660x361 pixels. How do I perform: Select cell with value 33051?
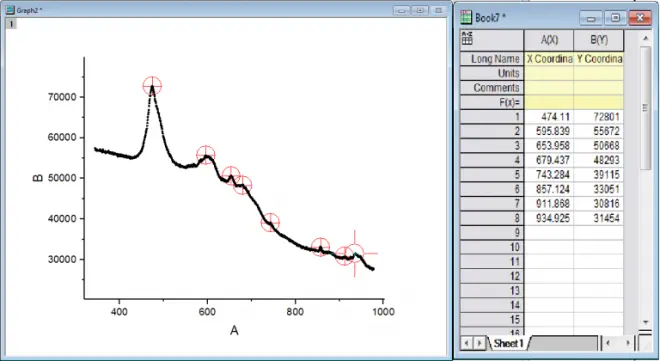pyautogui.click(x=599, y=189)
